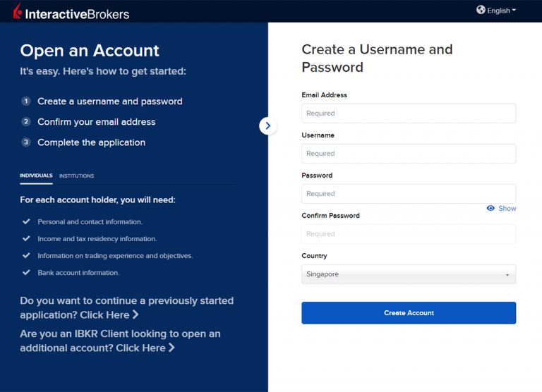Open additional account Click Here link
Viewport: 542px width, 392px height.
click(x=145, y=348)
